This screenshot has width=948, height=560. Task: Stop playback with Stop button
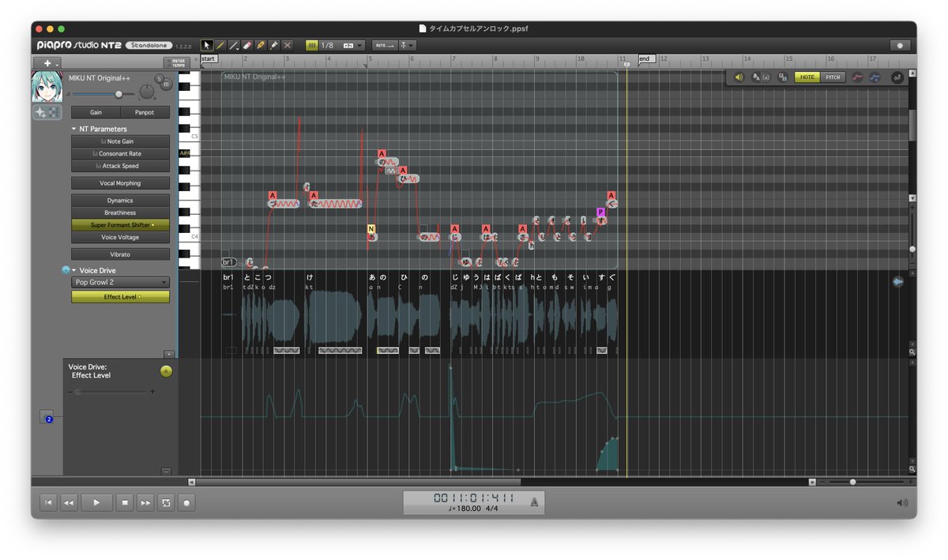(125, 502)
